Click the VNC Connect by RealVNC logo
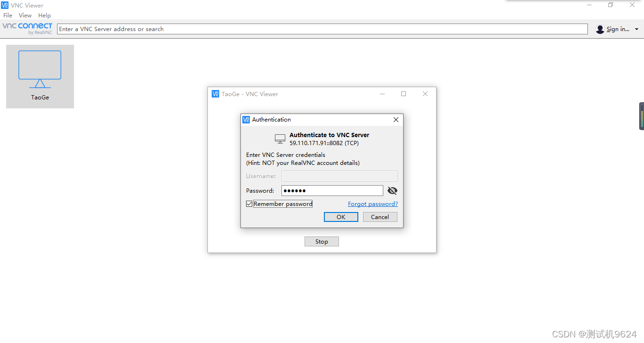644x343 pixels. pos(27,29)
